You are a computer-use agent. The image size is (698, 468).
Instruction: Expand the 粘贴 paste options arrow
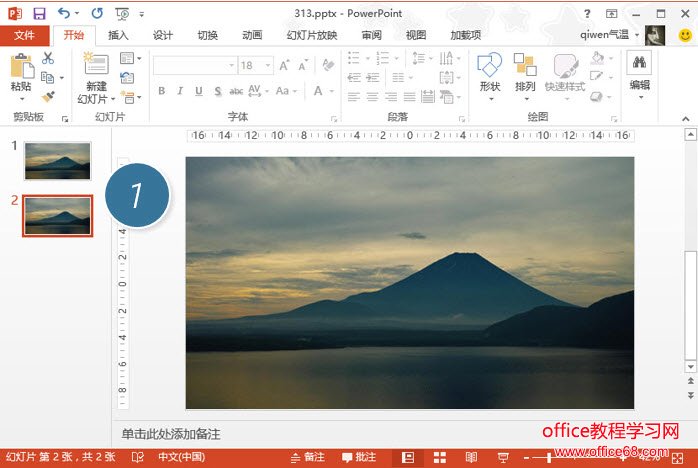21,99
